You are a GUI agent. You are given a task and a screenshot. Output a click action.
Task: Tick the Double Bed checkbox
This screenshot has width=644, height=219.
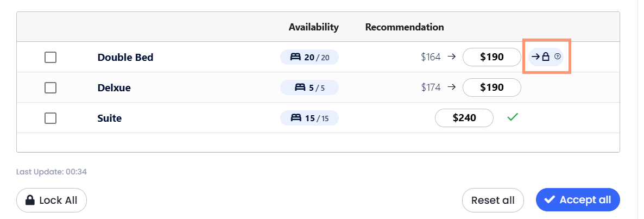coord(50,57)
